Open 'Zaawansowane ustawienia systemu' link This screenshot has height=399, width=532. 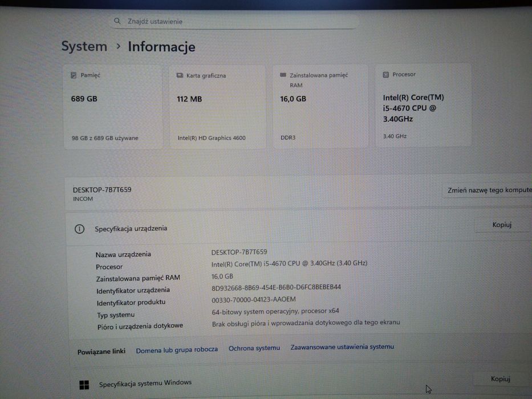click(x=342, y=347)
